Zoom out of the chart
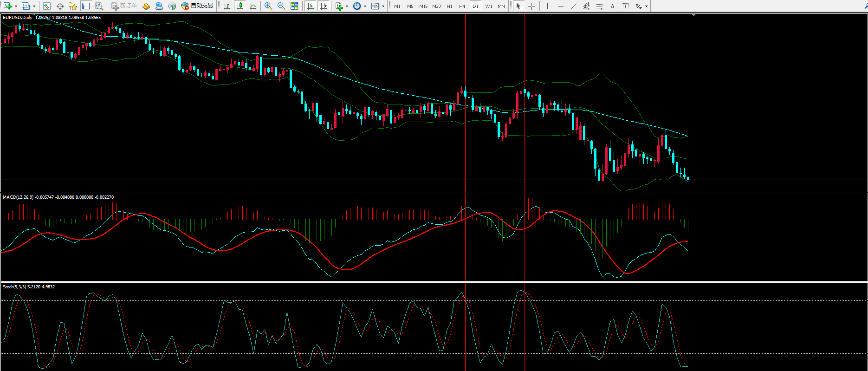 point(281,6)
